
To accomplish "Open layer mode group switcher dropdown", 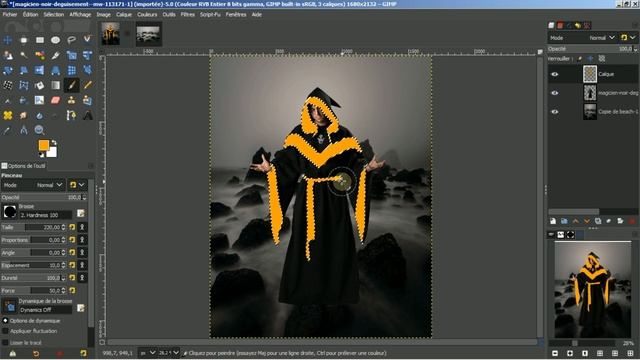I will click(628, 38).
